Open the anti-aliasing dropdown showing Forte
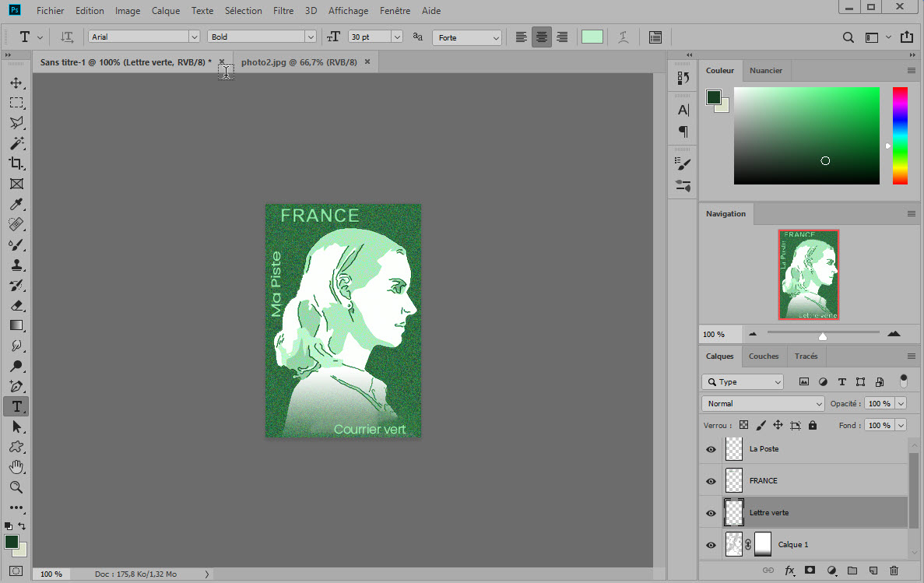The image size is (924, 583). (467, 37)
